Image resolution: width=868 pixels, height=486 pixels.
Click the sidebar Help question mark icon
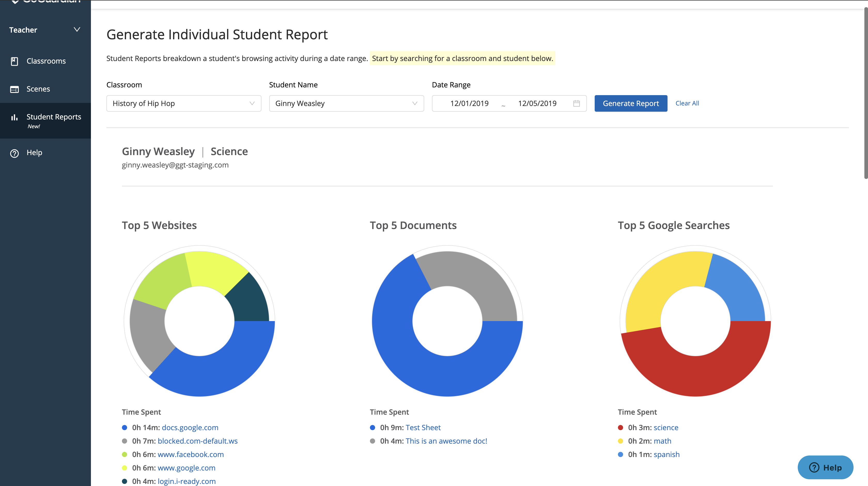(14, 153)
